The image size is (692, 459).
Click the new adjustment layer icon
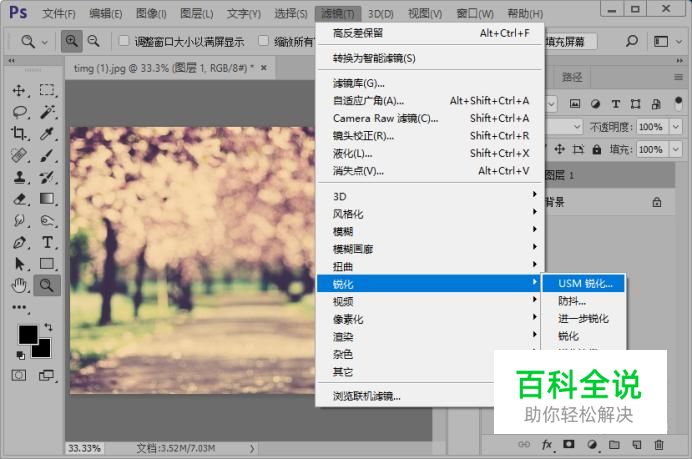[x=592, y=444]
